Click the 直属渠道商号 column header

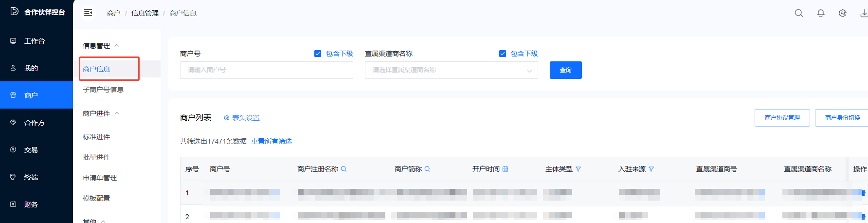717,169
